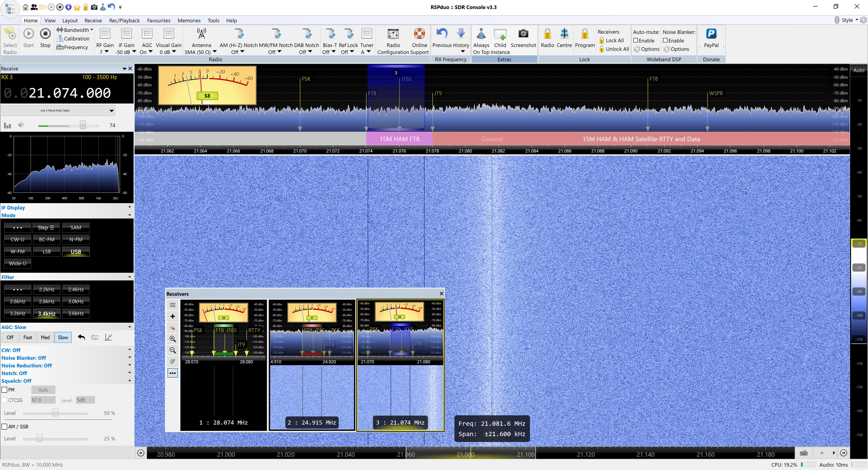Switch to the Memories menu

189,21
